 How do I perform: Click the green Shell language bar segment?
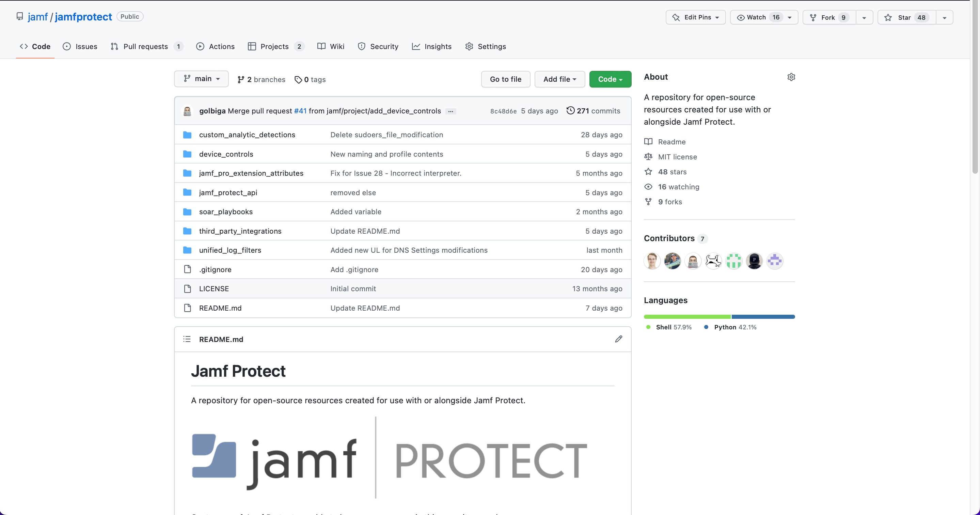(687, 317)
